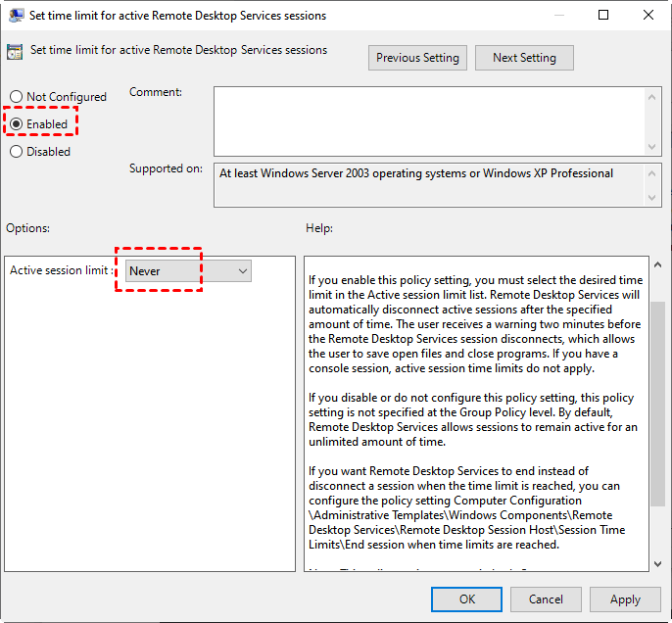Confirm with the OK button
672x623 pixels.
pos(466,599)
